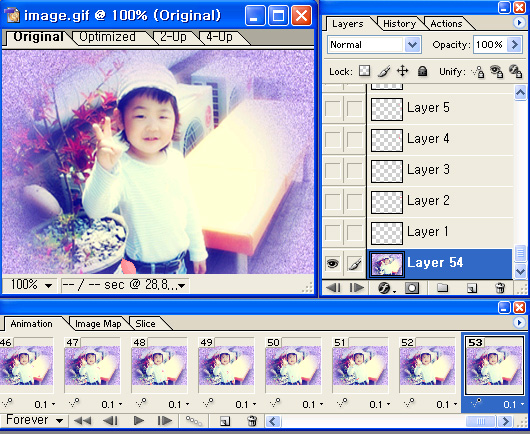This screenshot has width=530, height=434.
Task: Switch to the Optimized tab
Action: coord(107,37)
